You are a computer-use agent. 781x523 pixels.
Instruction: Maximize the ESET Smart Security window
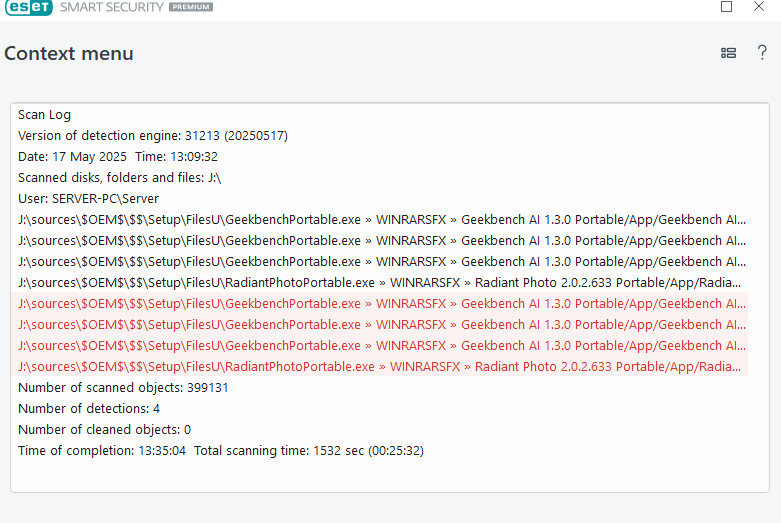click(726, 6)
